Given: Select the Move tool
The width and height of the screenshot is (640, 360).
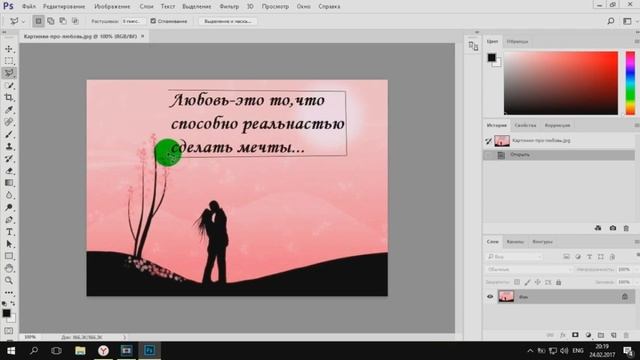Looking at the screenshot, I should 9,49.
